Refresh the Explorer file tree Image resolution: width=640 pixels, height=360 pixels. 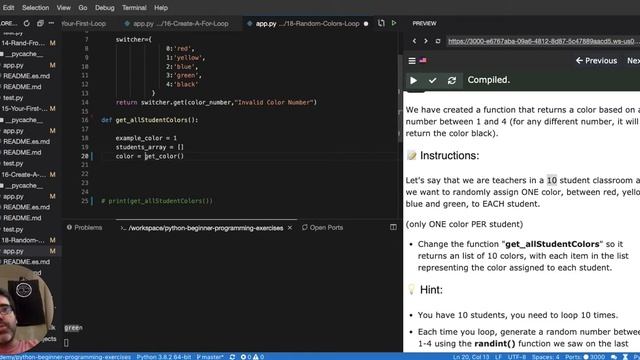(x=27, y=23)
